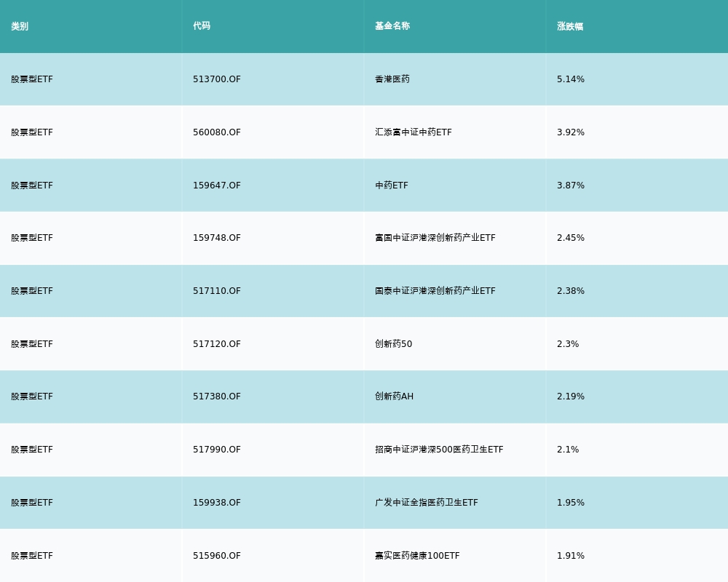Click the 2.19% change value
728x582 pixels.
(x=571, y=396)
